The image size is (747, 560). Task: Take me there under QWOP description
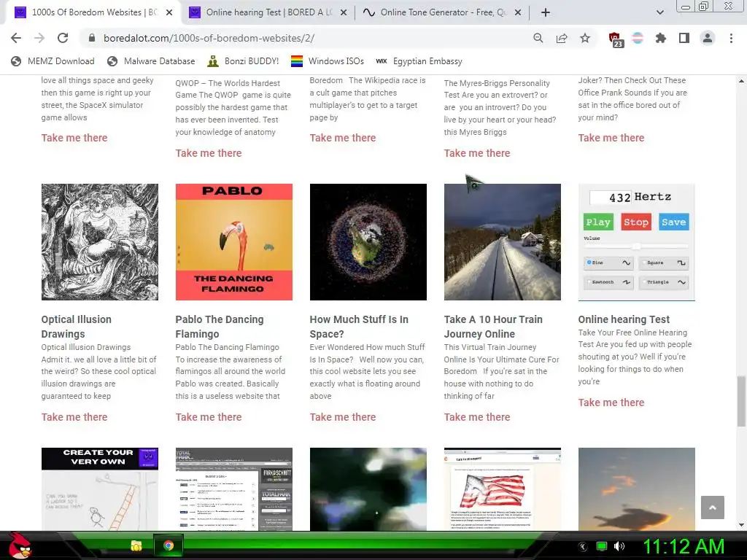click(209, 153)
